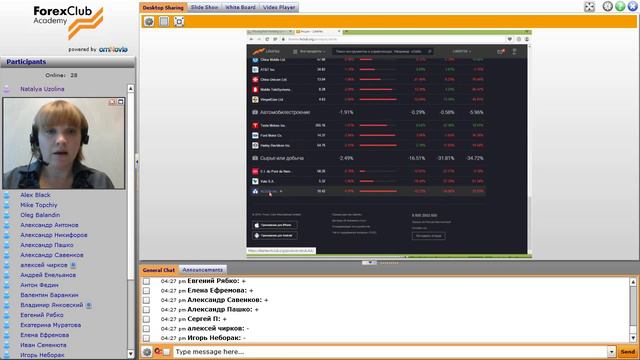Click the green round button top right

click(x=620, y=6)
